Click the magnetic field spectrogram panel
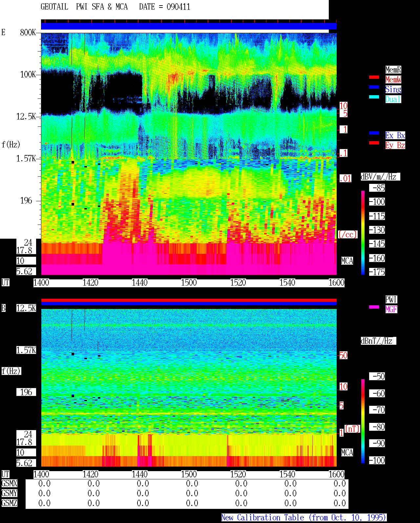This screenshot has width=420, height=523. (x=189, y=388)
